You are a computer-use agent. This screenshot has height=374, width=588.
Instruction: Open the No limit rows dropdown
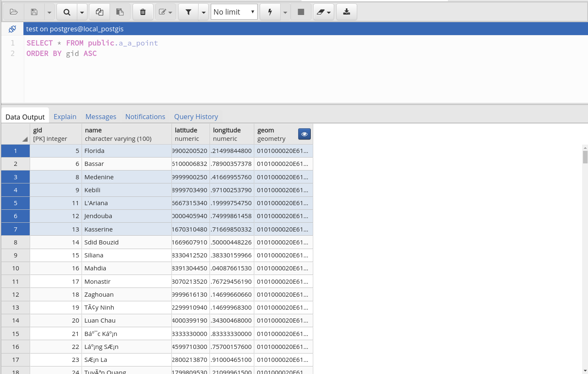[x=234, y=12]
